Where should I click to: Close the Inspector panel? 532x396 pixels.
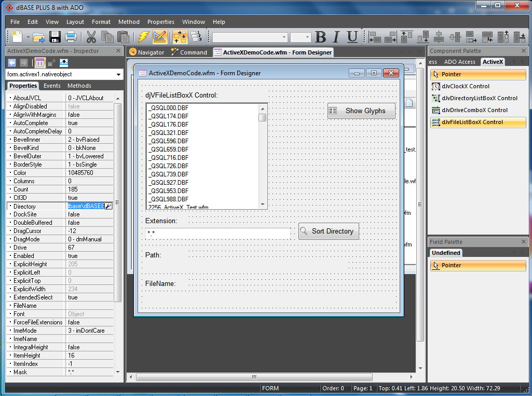click(x=118, y=50)
